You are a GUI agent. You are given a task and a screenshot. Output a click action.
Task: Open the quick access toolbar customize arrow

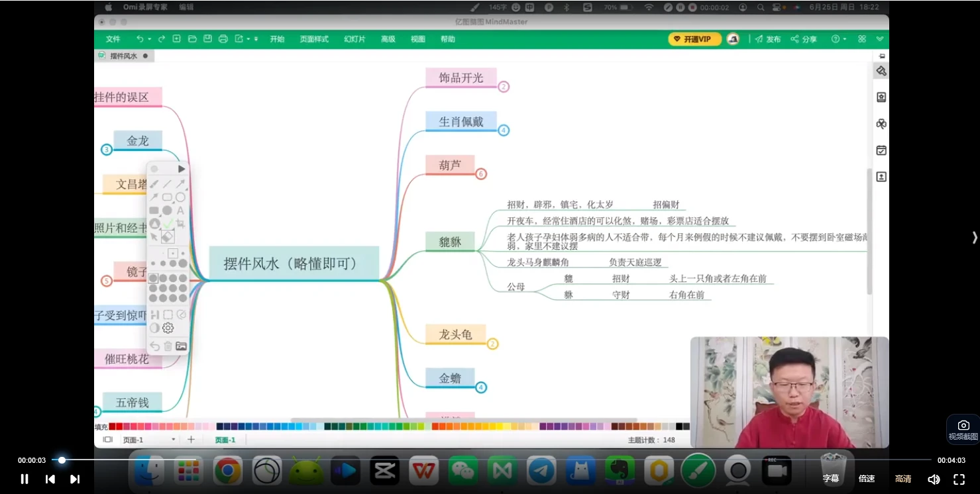[x=256, y=39]
